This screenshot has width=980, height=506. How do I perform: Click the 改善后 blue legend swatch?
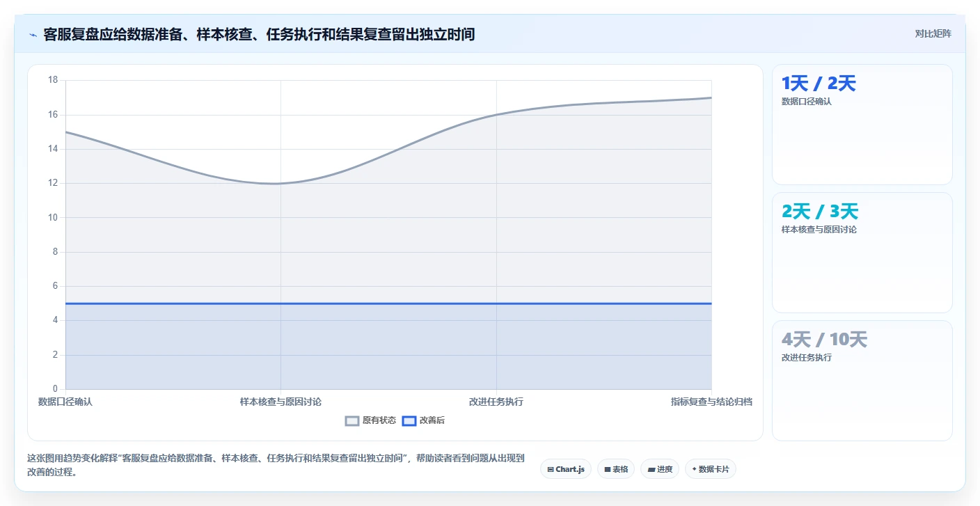(409, 420)
